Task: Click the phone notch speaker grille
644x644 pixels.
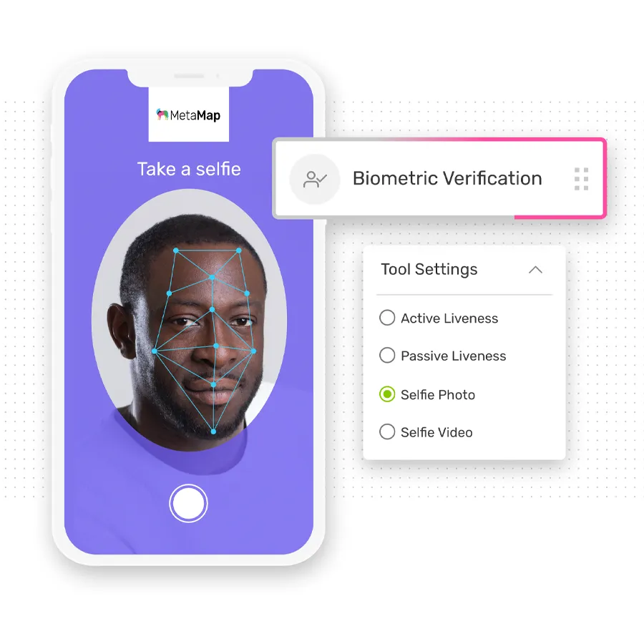Action: pos(189,76)
